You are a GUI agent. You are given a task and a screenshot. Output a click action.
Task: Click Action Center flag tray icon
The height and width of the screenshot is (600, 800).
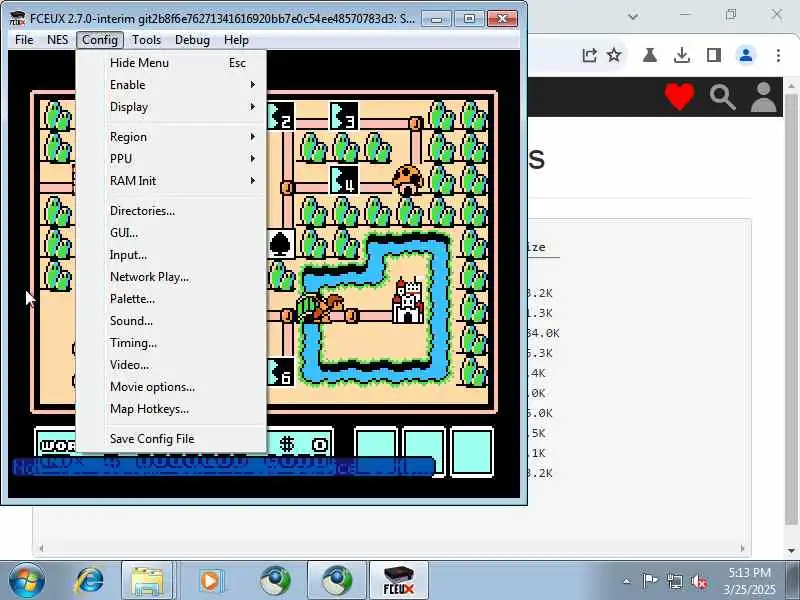coord(649,581)
